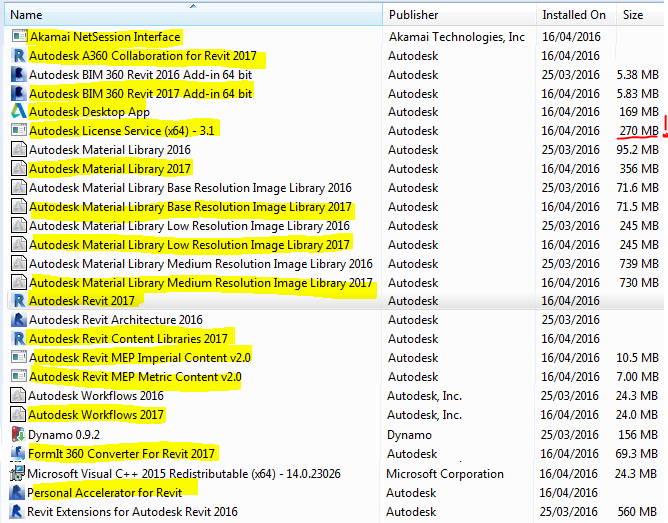
Task: Select Autodesk Revit MEP Metric Content v2.0
Action: click(x=135, y=376)
